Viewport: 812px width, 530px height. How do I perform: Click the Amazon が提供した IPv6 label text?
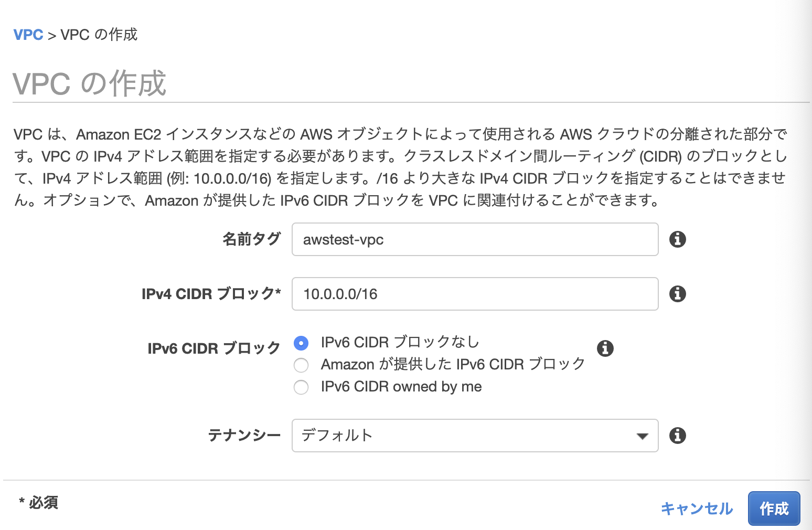tap(452, 364)
